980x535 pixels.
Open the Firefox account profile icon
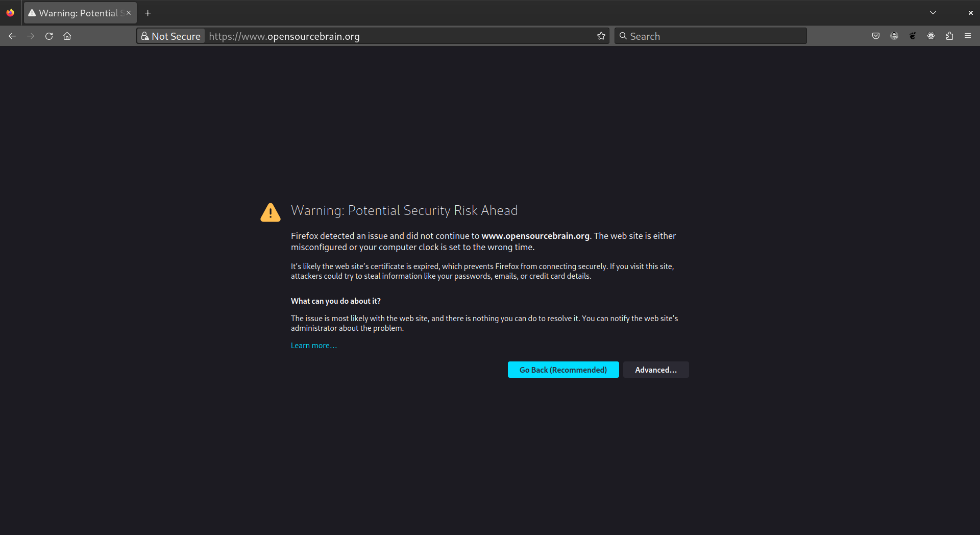[x=895, y=36]
